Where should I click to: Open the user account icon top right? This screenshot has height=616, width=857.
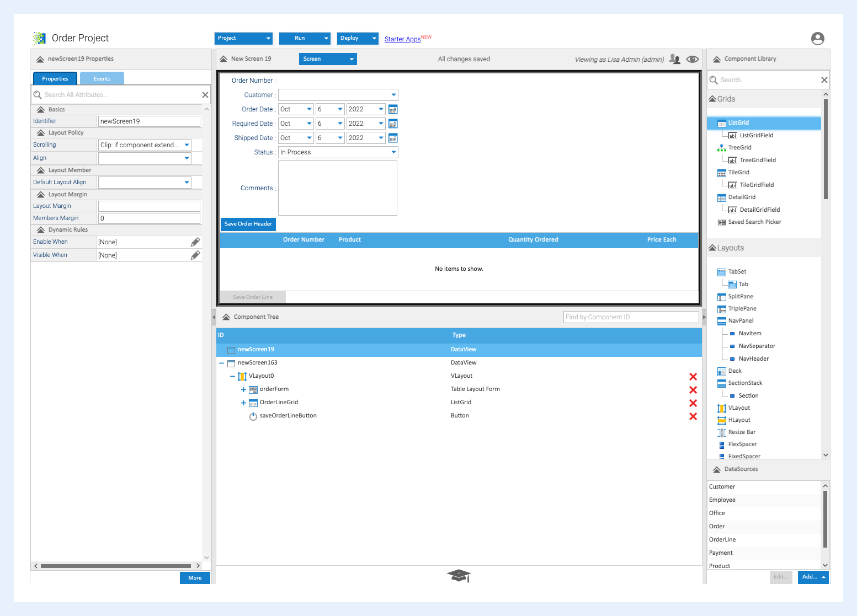pos(817,38)
